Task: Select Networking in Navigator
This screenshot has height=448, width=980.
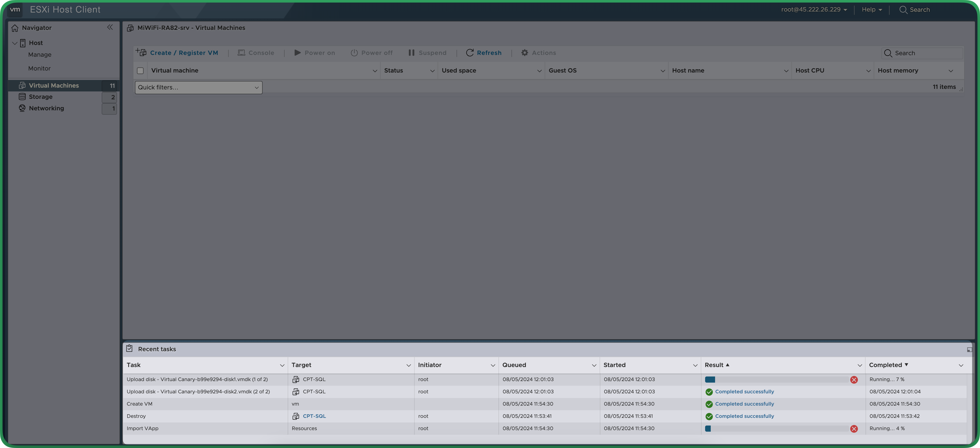Action: 46,108
